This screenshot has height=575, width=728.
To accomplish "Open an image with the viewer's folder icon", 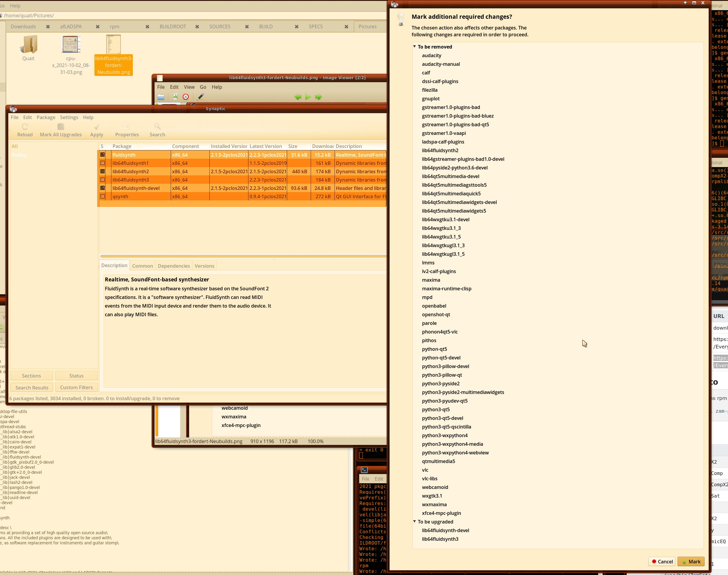I will pyautogui.click(x=161, y=97).
